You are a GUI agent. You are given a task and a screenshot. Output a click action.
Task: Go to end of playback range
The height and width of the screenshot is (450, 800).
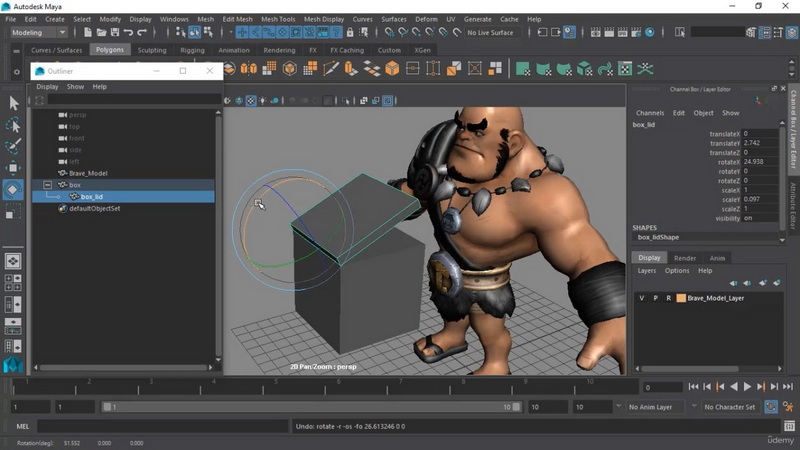point(788,387)
